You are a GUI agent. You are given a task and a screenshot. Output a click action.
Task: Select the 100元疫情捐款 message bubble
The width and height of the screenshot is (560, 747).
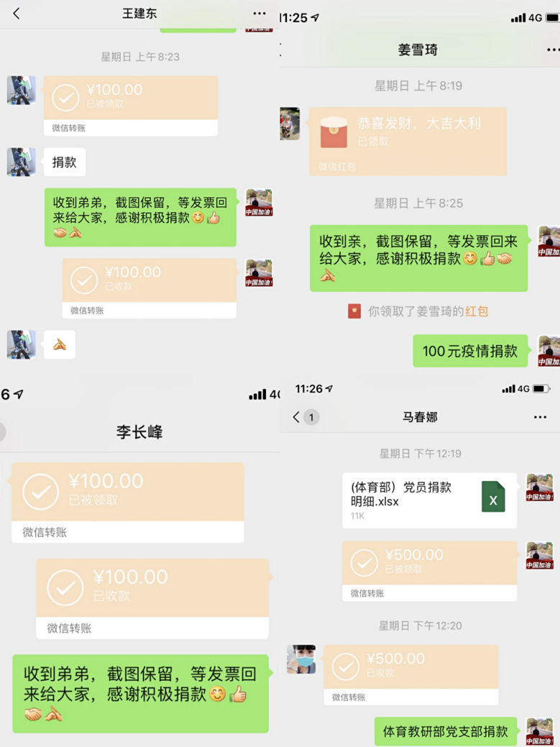coord(470,351)
